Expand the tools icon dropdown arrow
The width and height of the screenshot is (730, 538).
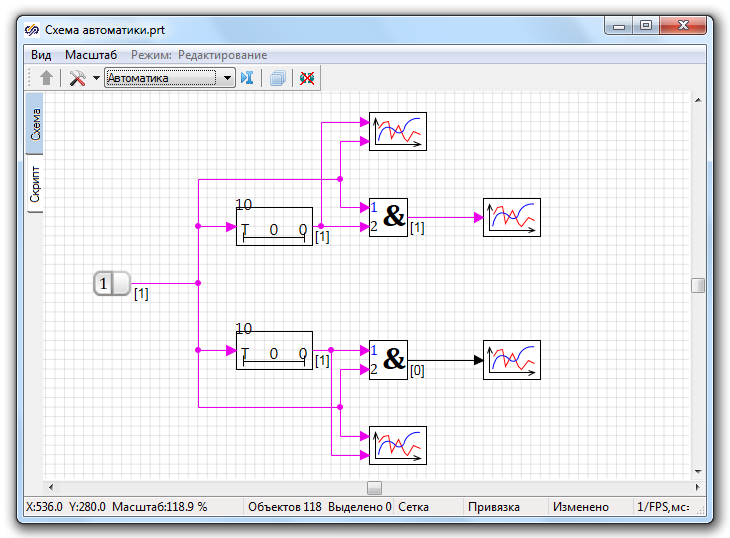(96, 78)
